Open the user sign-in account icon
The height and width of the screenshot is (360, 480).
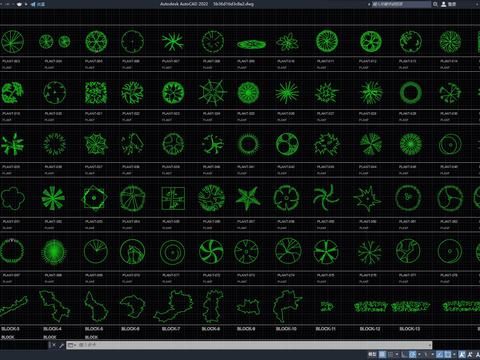[444, 4]
